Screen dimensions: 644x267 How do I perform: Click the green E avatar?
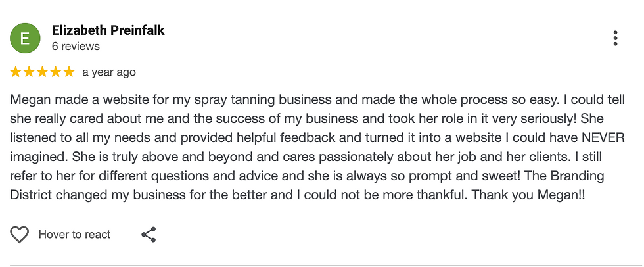25,38
